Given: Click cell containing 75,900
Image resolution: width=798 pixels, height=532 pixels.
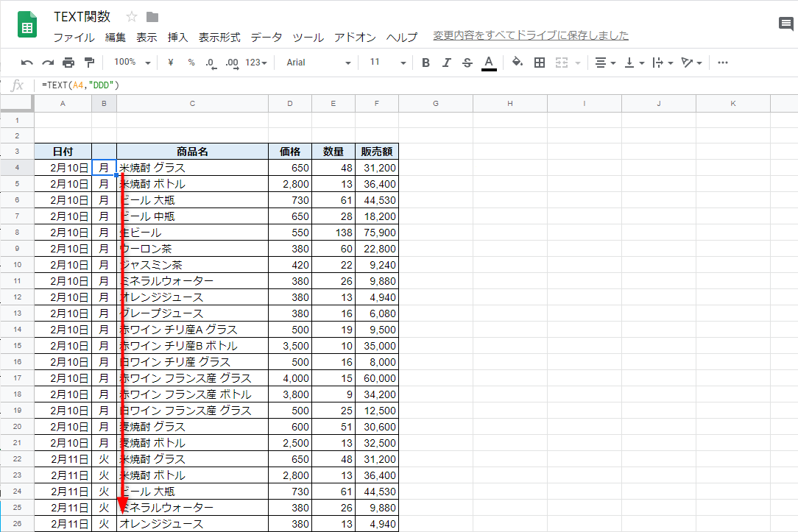Looking at the screenshot, I should point(377,233).
